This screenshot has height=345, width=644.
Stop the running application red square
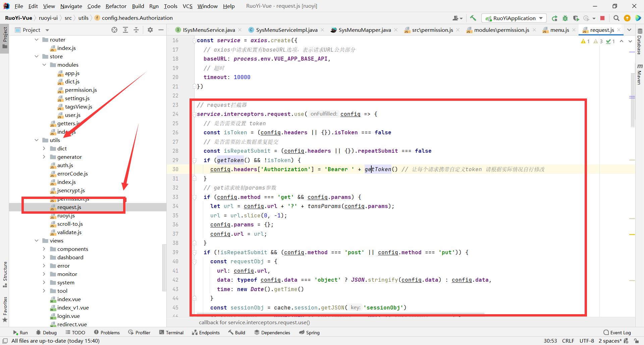(602, 18)
